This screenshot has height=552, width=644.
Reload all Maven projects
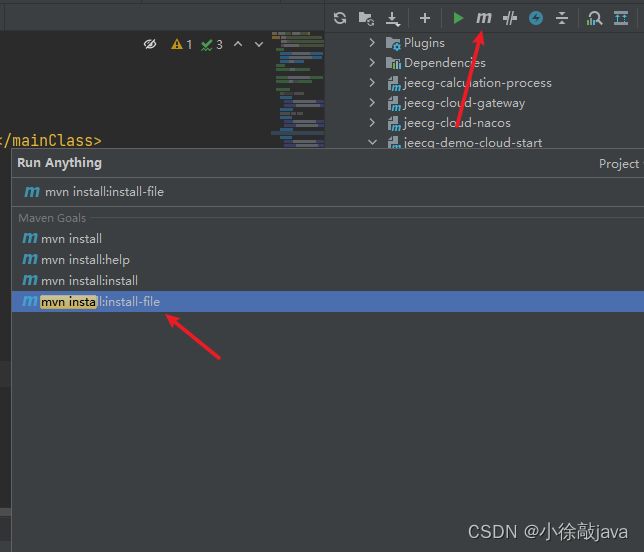coord(340,18)
